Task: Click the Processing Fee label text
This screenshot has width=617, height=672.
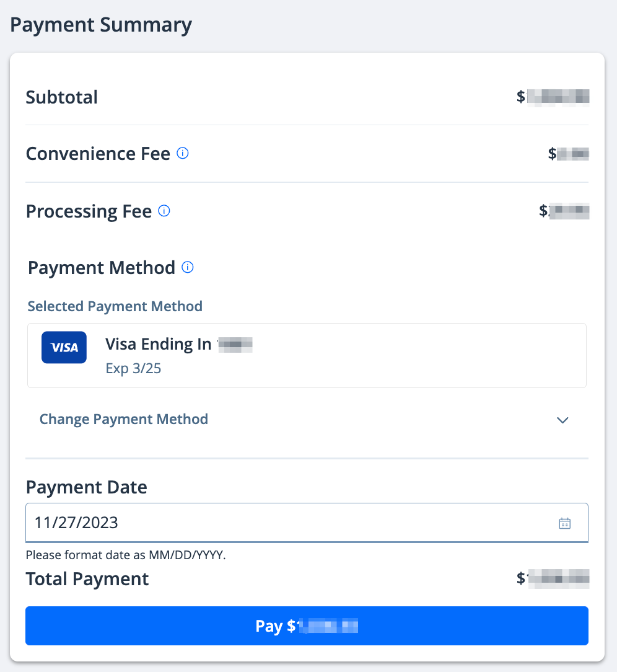Action: [89, 211]
